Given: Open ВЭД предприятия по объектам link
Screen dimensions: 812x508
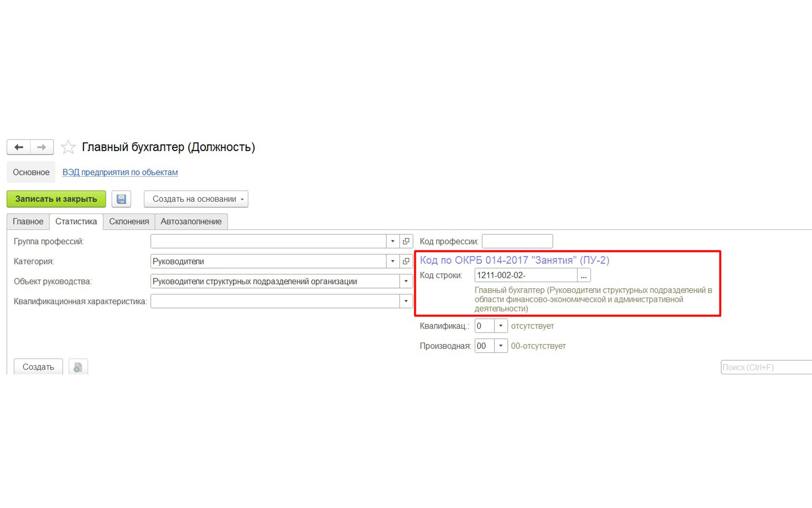Looking at the screenshot, I should click(120, 172).
